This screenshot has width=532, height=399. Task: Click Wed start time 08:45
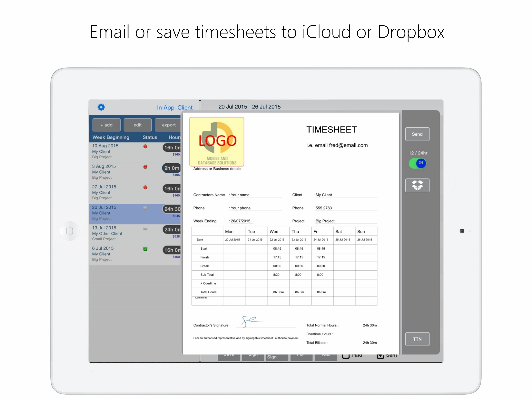(277, 248)
